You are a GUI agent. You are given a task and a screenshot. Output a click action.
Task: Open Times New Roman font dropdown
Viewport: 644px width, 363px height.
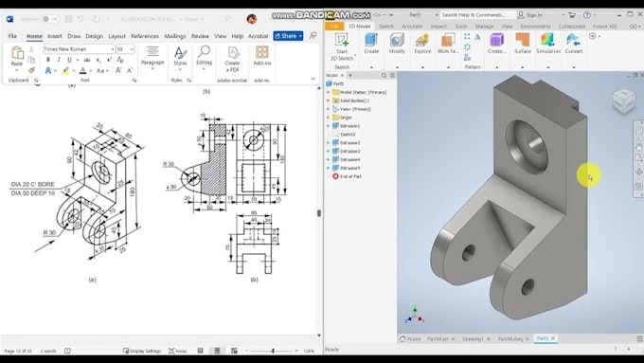[x=112, y=49]
